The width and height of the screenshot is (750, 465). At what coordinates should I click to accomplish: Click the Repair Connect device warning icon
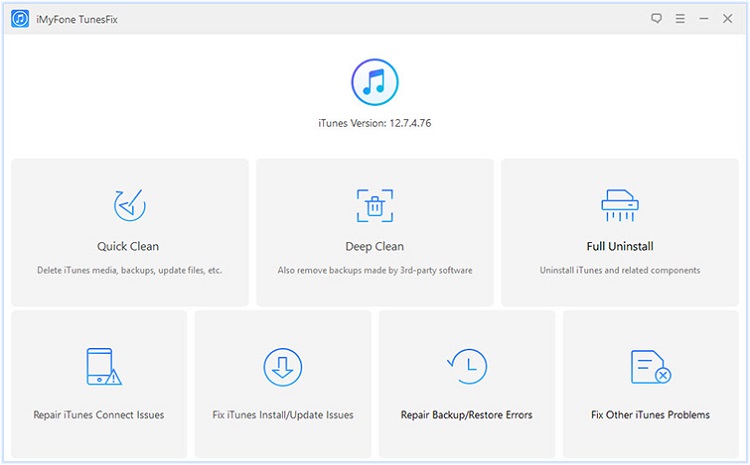(104, 366)
